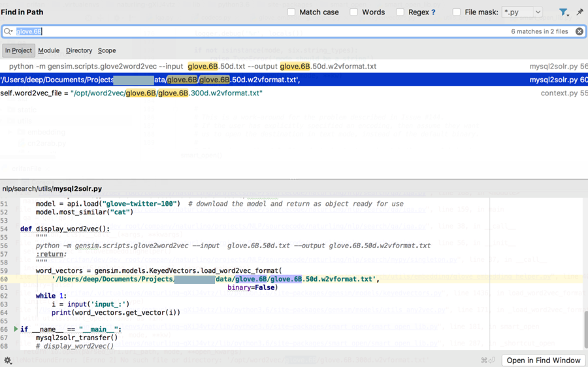Enable the Regex checkbox
The image size is (588, 367).
[x=400, y=12]
